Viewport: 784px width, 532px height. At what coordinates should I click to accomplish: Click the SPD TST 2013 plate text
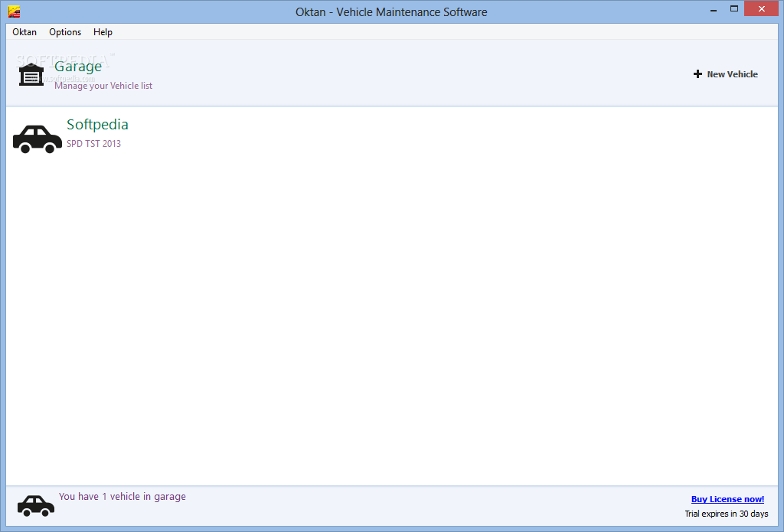point(93,143)
